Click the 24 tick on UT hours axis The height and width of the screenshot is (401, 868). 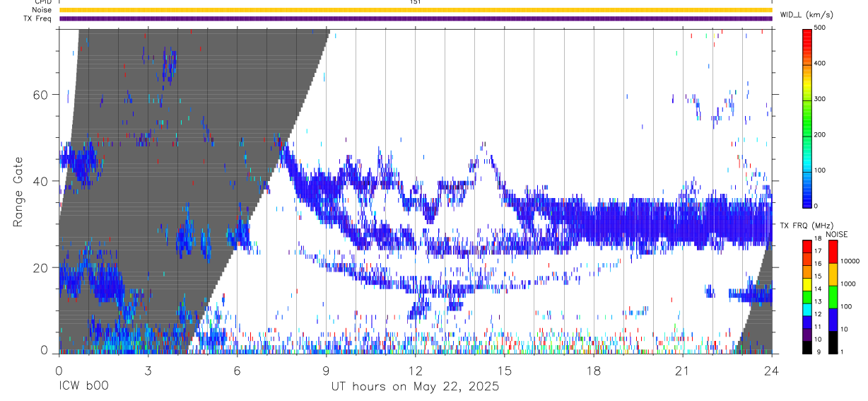(772, 371)
